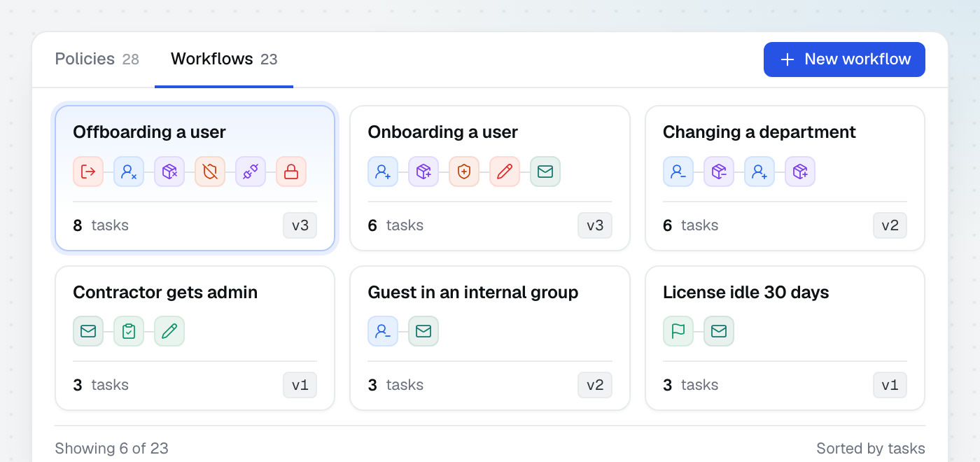Click the red pencil icon in Onboarding a user
The width and height of the screenshot is (980, 462).
click(505, 171)
